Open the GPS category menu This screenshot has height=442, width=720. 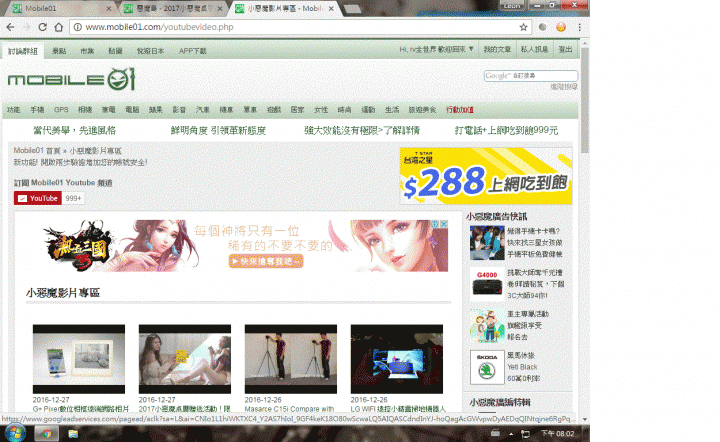(x=61, y=110)
